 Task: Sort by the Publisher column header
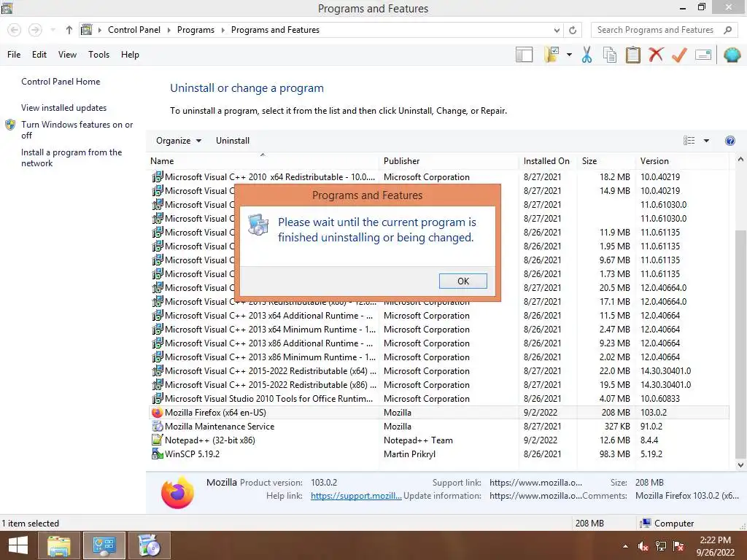449,161
